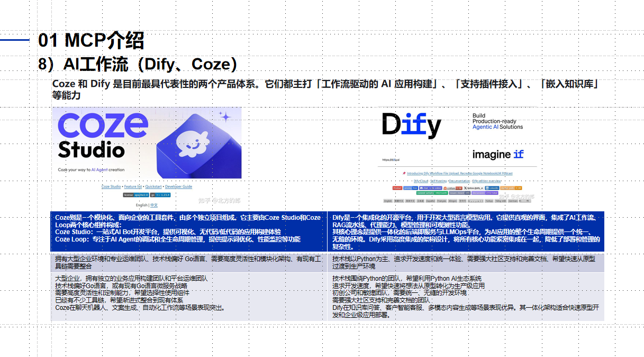Click the Dify logo
The image size is (644, 357).
pyautogui.click(x=412, y=125)
